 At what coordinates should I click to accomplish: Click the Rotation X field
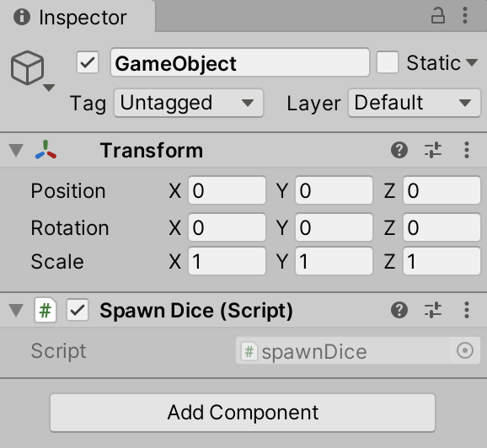click(x=227, y=227)
